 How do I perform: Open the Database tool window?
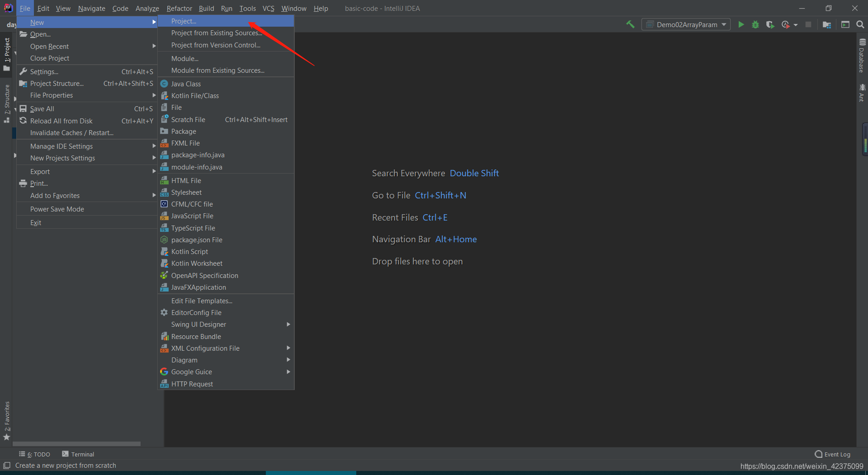[862, 55]
